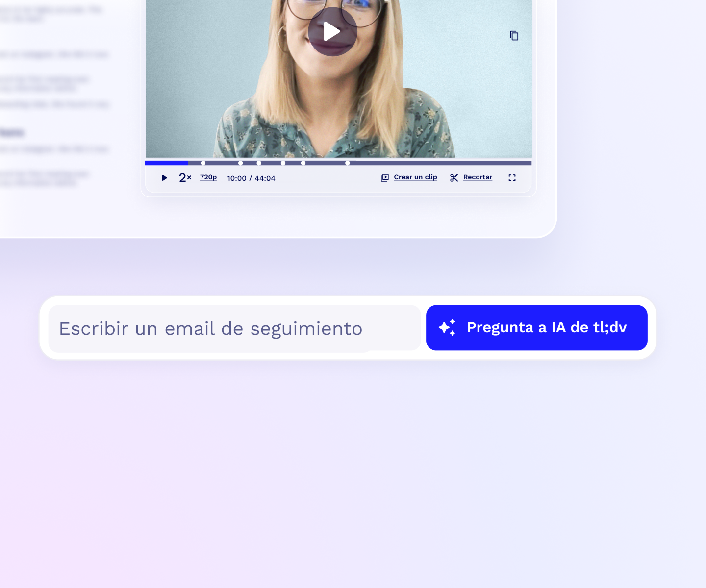This screenshot has height=588, width=706.
Task: Jump to the second timeline marker dot
Action: [241, 163]
